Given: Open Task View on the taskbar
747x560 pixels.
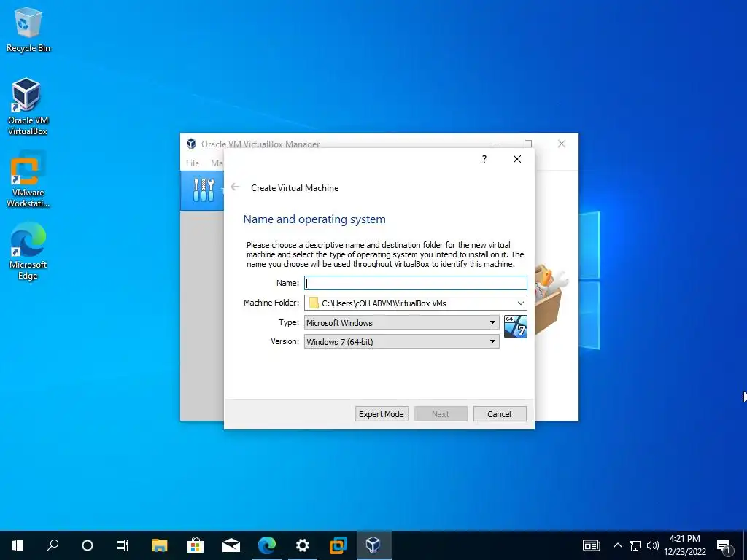Looking at the screenshot, I should coord(123,545).
